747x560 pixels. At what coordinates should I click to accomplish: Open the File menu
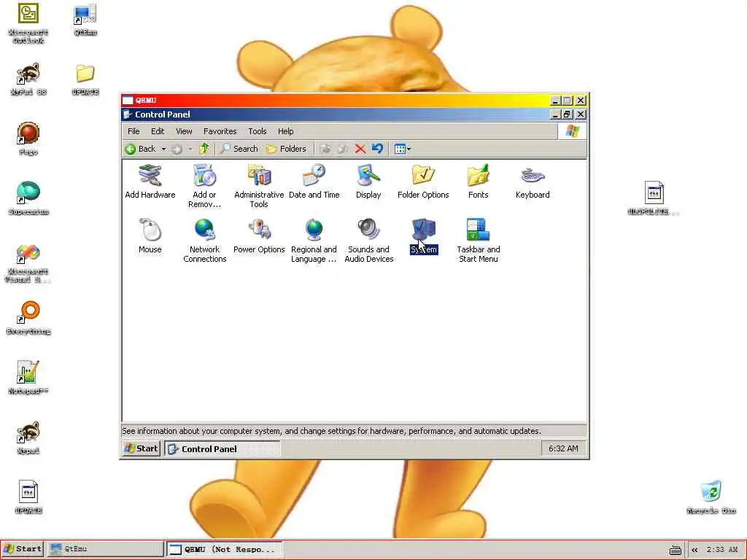133,131
